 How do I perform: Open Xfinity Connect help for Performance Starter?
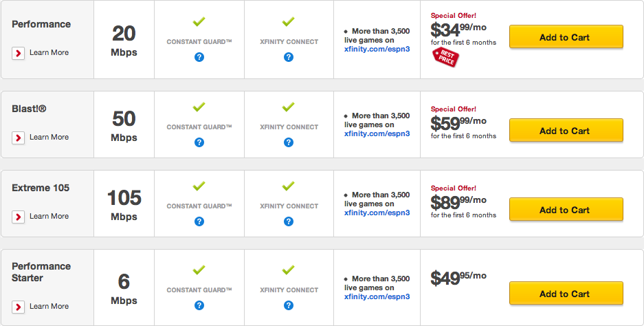[x=289, y=305]
